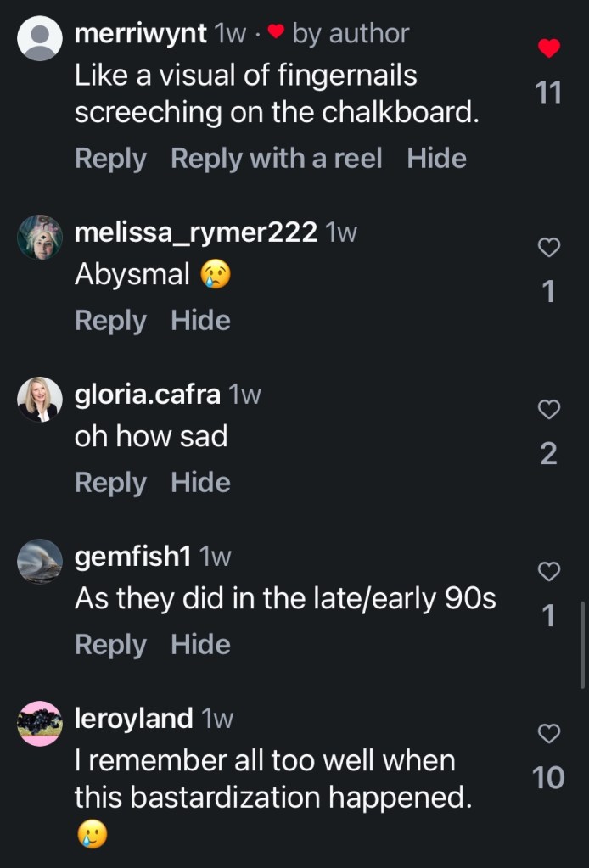Screen dimensions: 589x868
Task: Click the comments scrollbar handle
Action: point(582,645)
